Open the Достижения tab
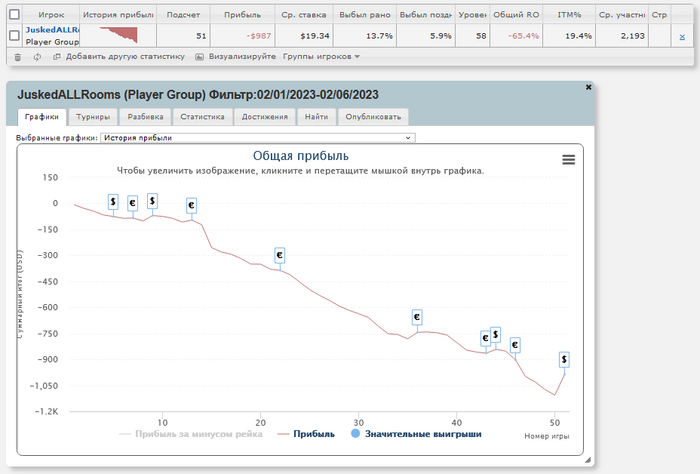Viewport: 700px width, 474px height. tap(265, 117)
